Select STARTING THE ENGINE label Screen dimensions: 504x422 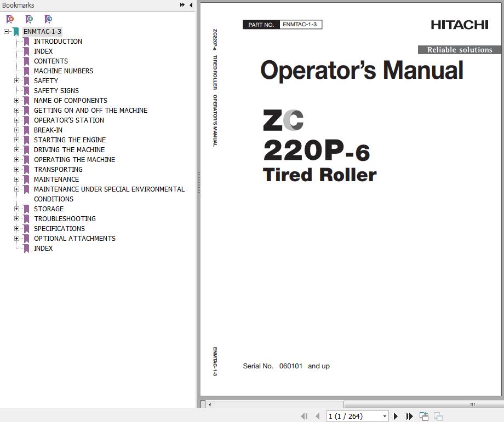point(70,140)
